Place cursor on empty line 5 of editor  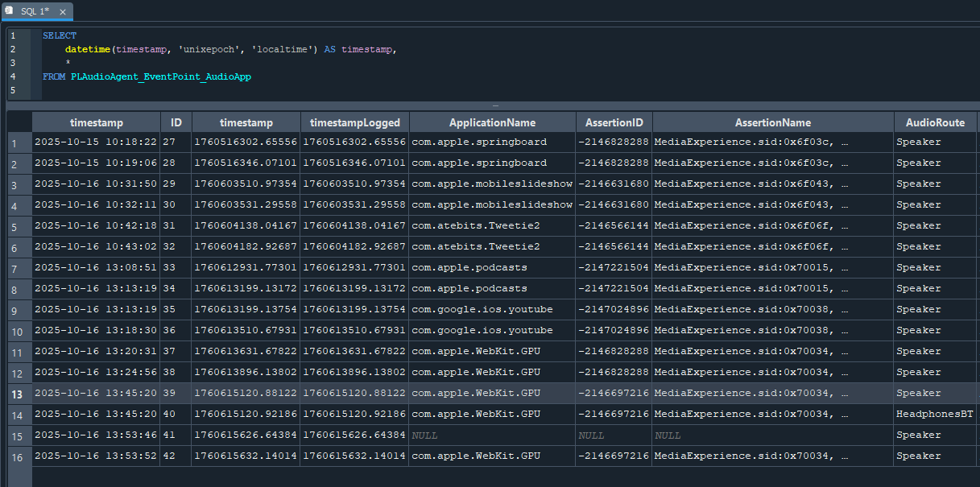pos(242,91)
